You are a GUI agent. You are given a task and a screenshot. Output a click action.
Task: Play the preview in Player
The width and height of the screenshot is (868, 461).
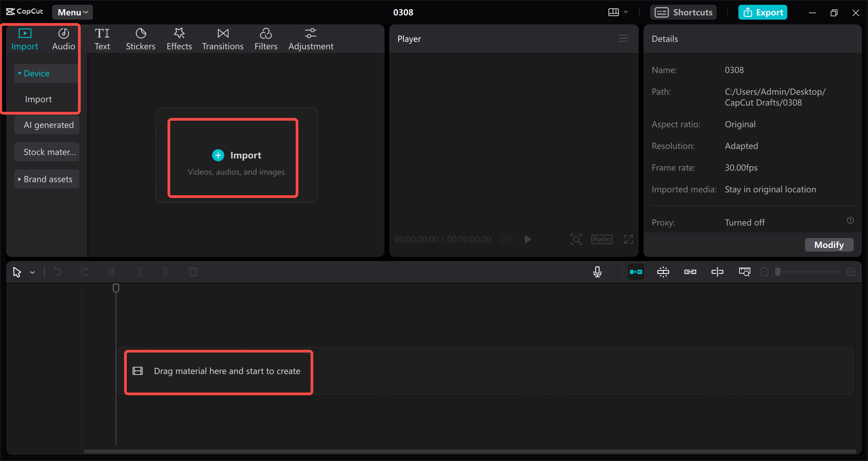528,239
